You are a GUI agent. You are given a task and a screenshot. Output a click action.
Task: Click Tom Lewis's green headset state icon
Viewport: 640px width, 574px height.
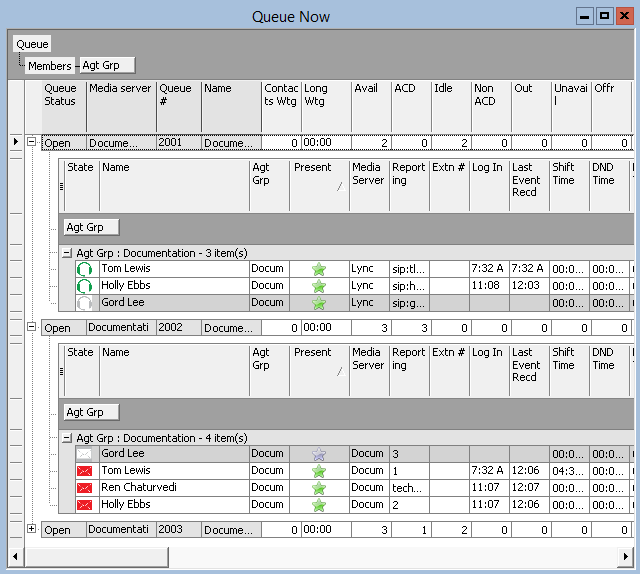click(85, 269)
